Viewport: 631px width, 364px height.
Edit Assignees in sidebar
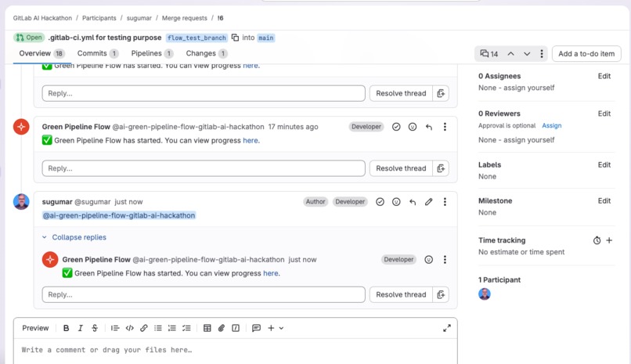point(604,76)
